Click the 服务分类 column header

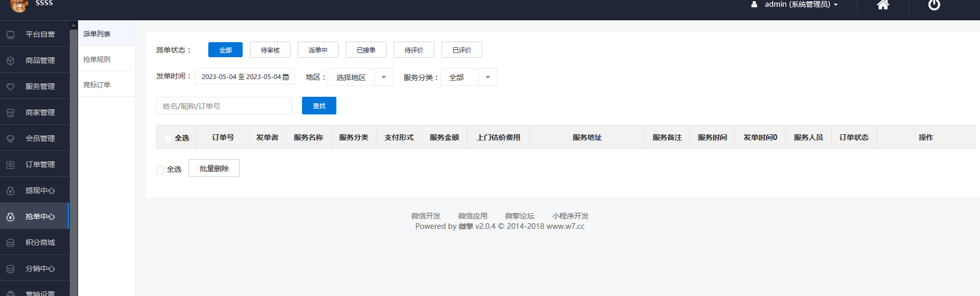[354, 137]
